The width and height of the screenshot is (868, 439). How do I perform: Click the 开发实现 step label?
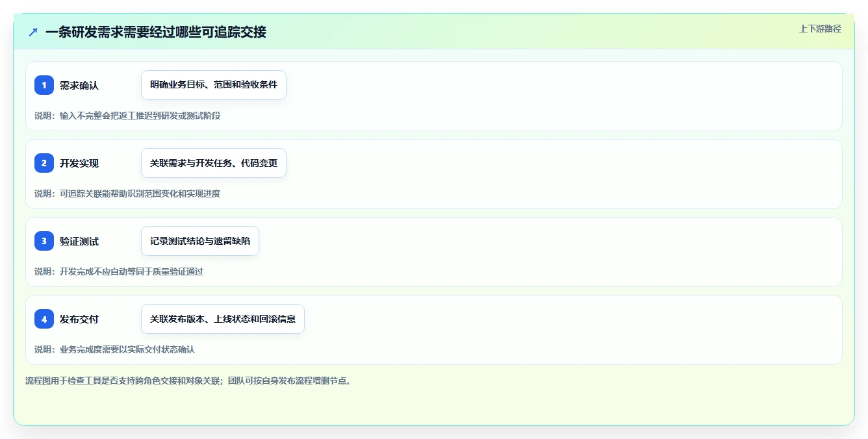[x=79, y=163]
